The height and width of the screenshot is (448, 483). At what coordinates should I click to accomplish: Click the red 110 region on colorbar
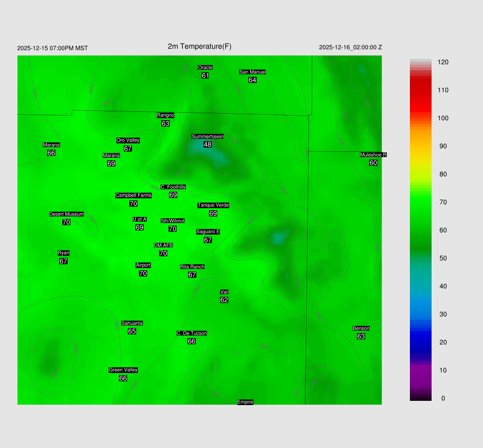[x=421, y=90]
